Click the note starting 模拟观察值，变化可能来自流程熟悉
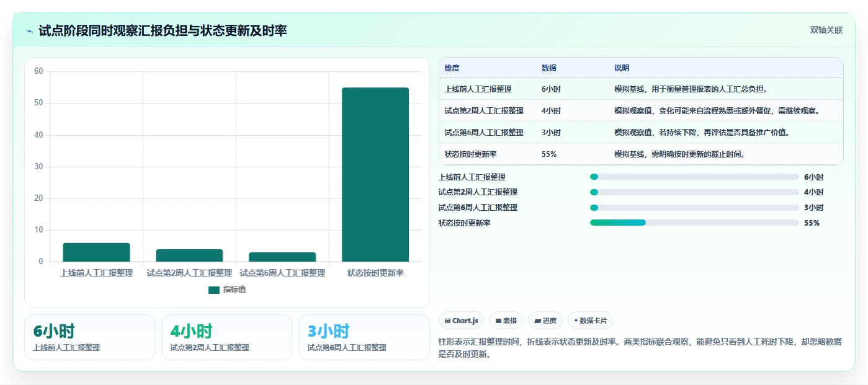The width and height of the screenshot is (868, 385). pos(718,111)
